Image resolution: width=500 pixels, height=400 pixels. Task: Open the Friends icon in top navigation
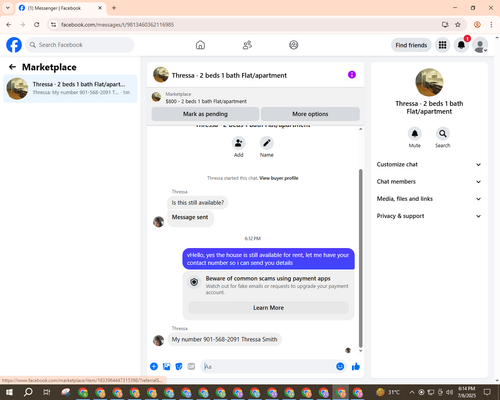247,45
